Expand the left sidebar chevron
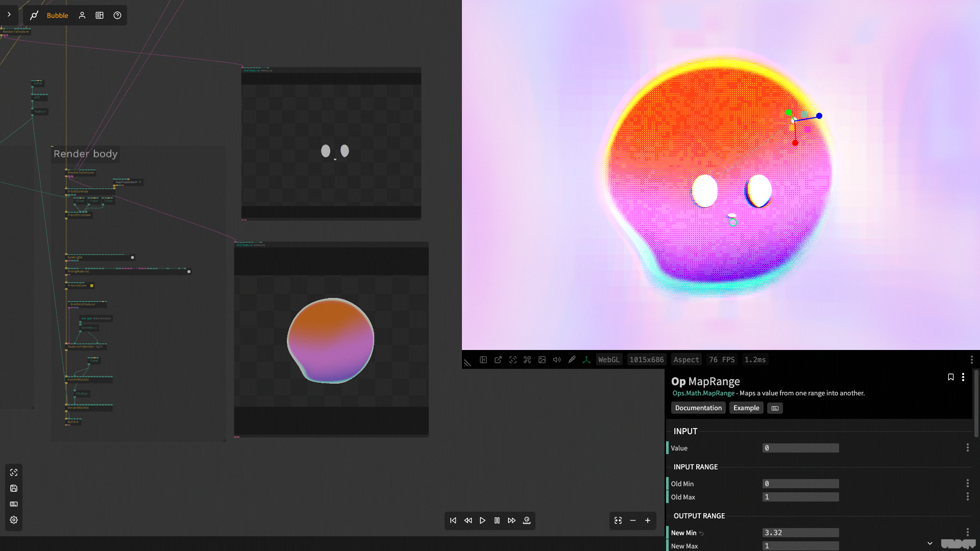The width and height of the screenshot is (980, 551). tap(9, 14)
